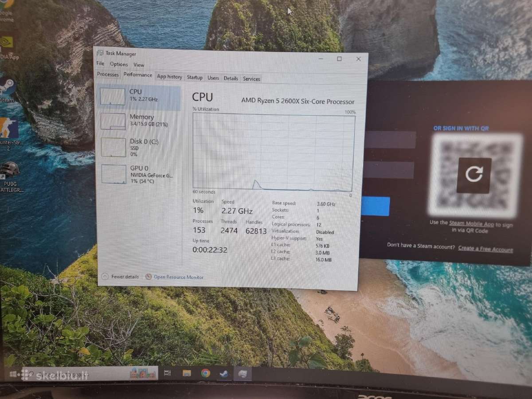This screenshot has height=399, width=532.
Task: Click the Handles value 62813
Action: tap(256, 231)
